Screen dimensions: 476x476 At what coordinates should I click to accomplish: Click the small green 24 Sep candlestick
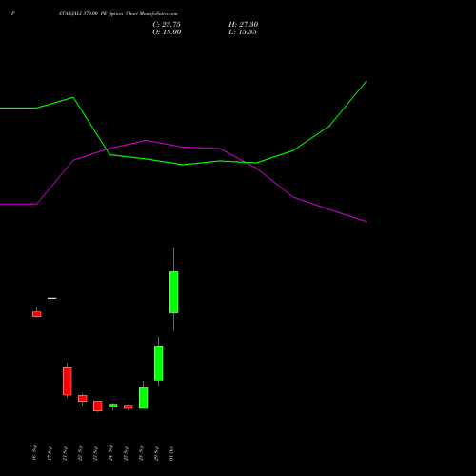(113, 406)
